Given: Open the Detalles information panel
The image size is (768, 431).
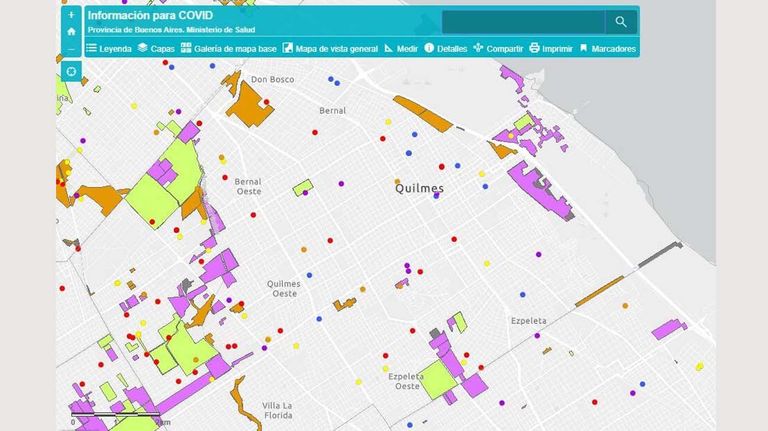Looking at the screenshot, I should pos(446,48).
